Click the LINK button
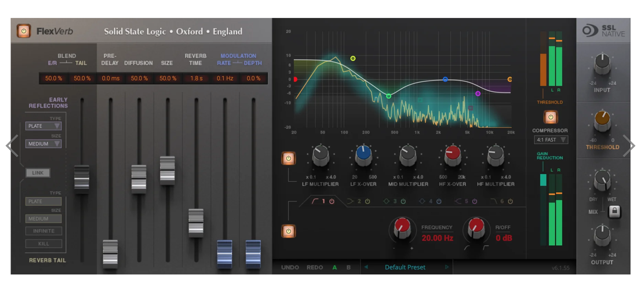The image size is (644, 291). 38,173
